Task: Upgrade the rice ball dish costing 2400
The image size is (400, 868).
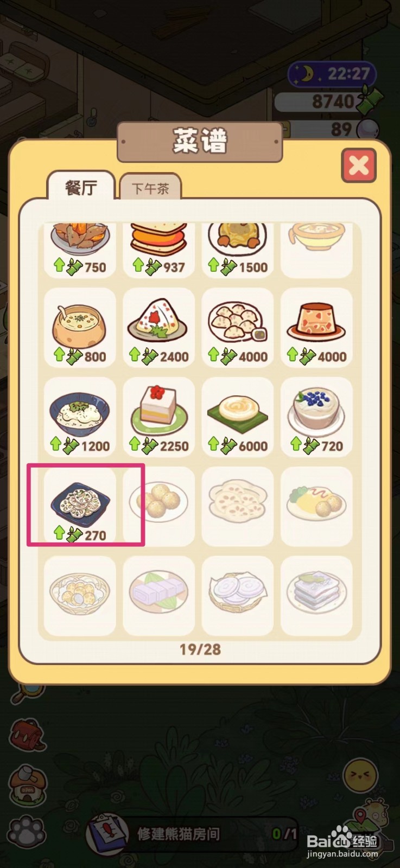Action: tap(159, 327)
